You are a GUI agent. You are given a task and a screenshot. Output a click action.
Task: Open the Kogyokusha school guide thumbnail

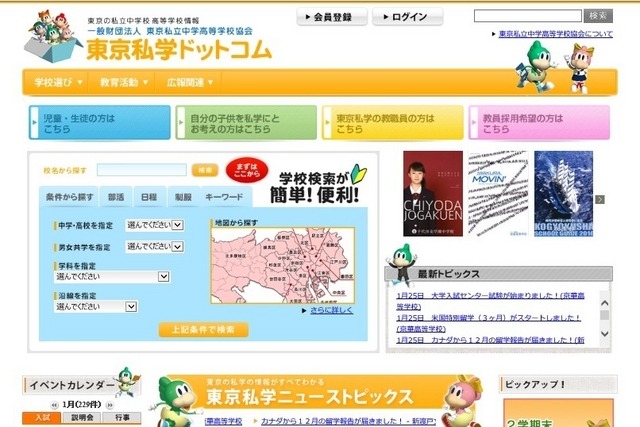(x=564, y=193)
